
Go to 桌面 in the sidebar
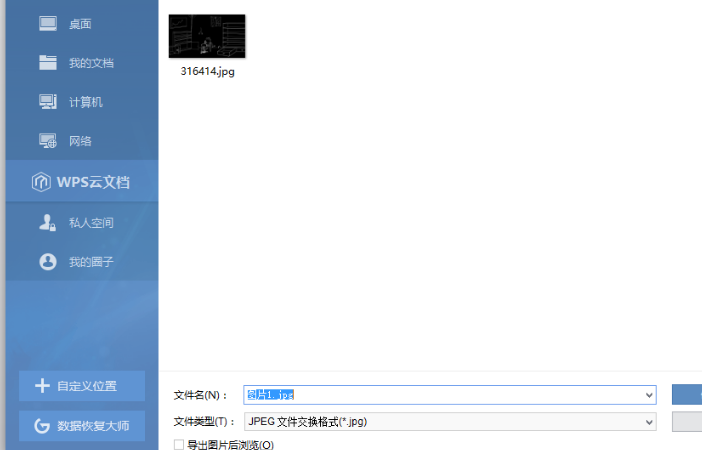coord(80,24)
